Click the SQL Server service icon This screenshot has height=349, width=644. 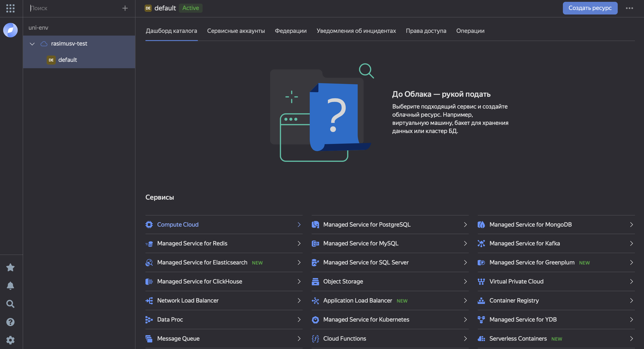click(x=315, y=262)
